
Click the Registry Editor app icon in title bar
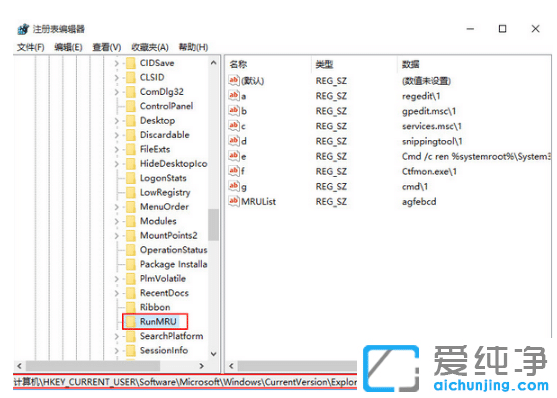[x=23, y=29]
